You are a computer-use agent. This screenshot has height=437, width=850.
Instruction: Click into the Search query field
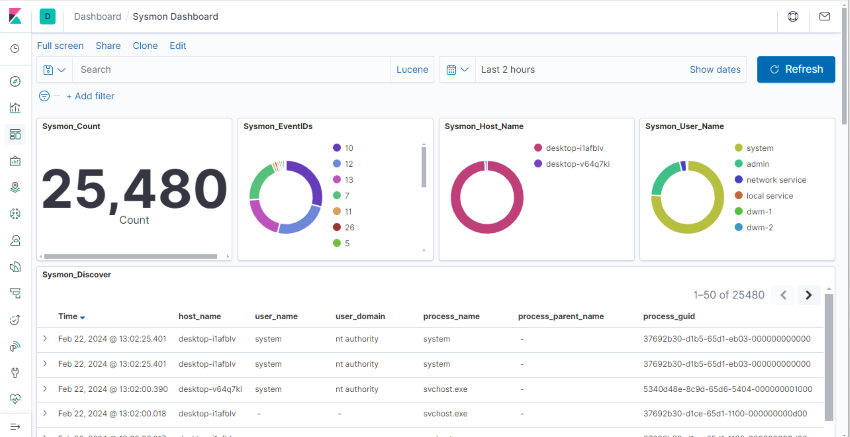pos(230,70)
